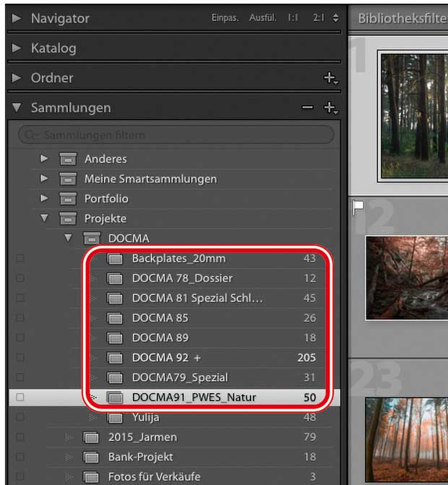Click the 2015_Jarmen collection icon
This screenshot has width=448, height=485.
(91, 437)
